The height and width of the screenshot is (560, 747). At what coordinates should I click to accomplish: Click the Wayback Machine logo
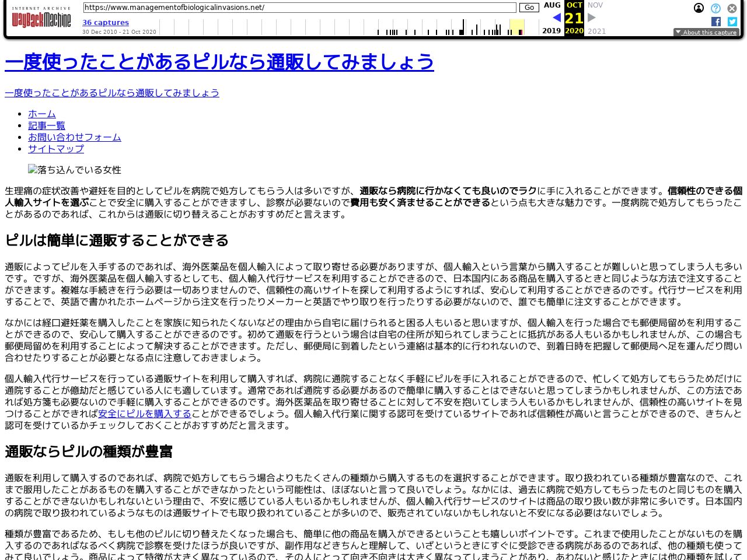(x=41, y=19)
